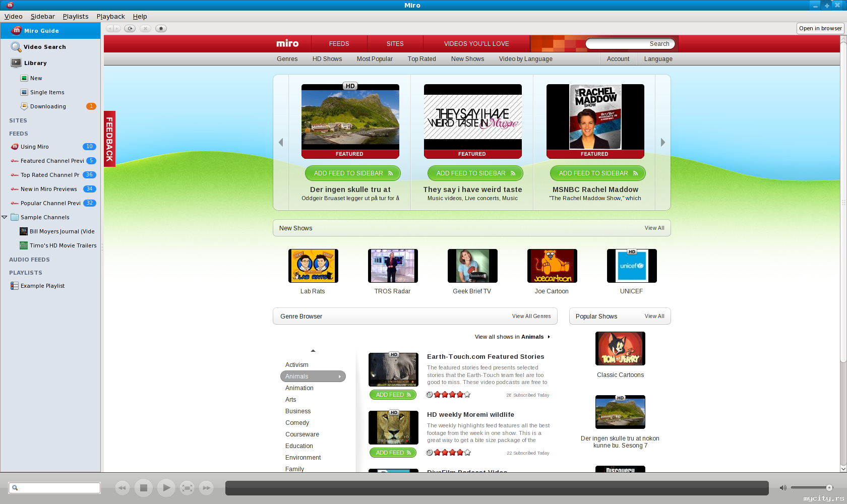847x504 pixels.
Task: Add the Earth-Touch.com Featured Stories feed
Action: coord(393,395)
